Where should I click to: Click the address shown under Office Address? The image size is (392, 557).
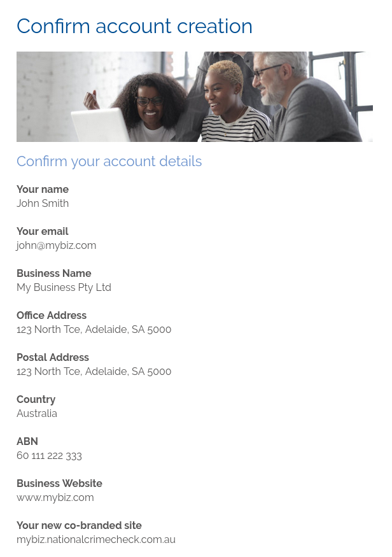(94, 330)
